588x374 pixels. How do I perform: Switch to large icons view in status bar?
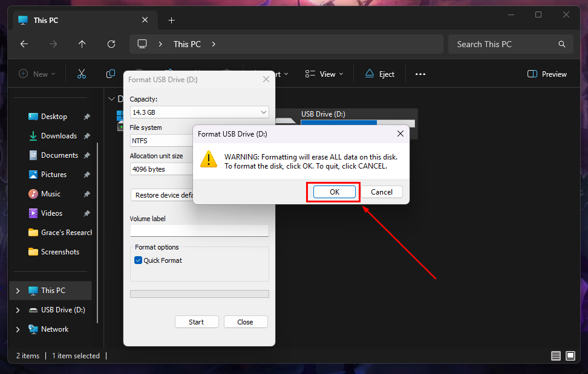(570, 356)
